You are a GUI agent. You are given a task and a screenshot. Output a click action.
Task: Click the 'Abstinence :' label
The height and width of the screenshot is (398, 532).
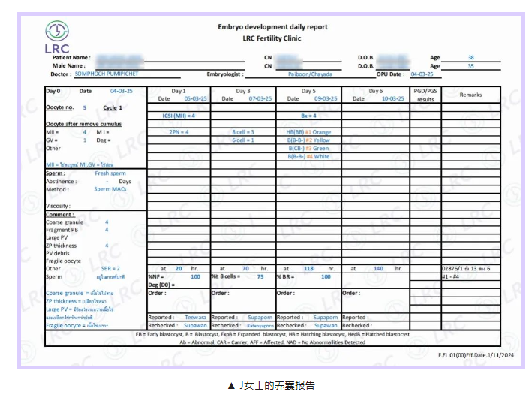click(x=62, y=181)
